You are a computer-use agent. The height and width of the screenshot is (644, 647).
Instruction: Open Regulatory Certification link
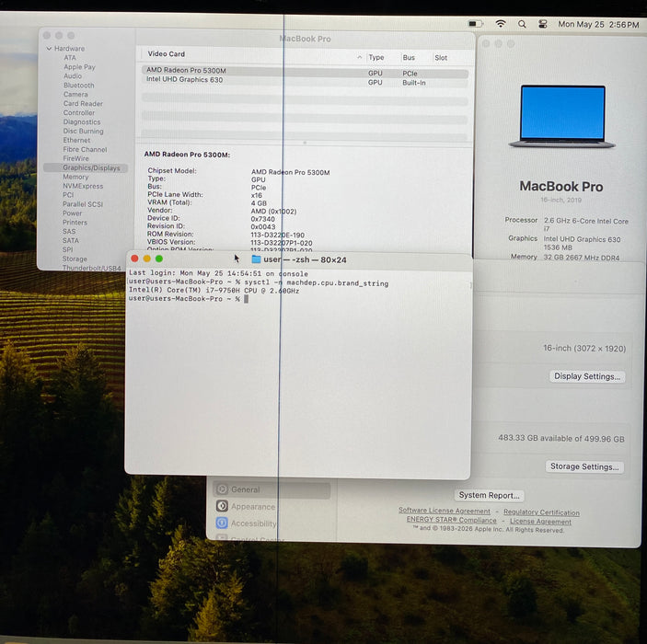point(541,512)
